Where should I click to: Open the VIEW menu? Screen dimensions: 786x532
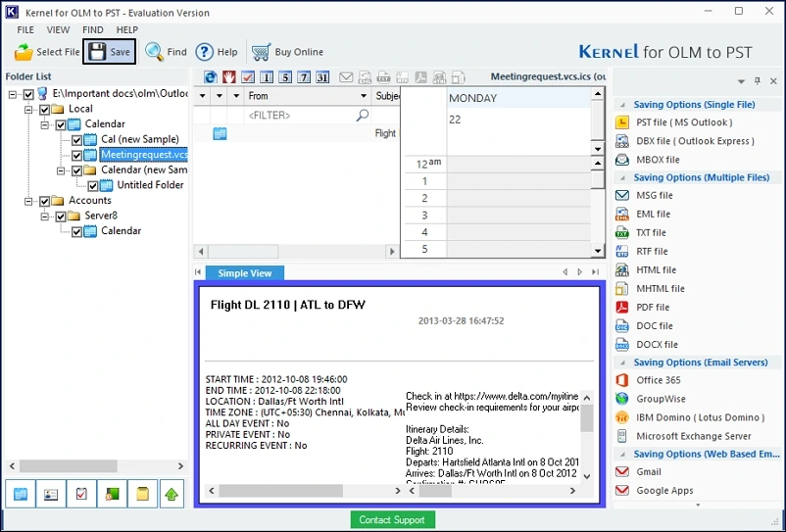[58, 29]
